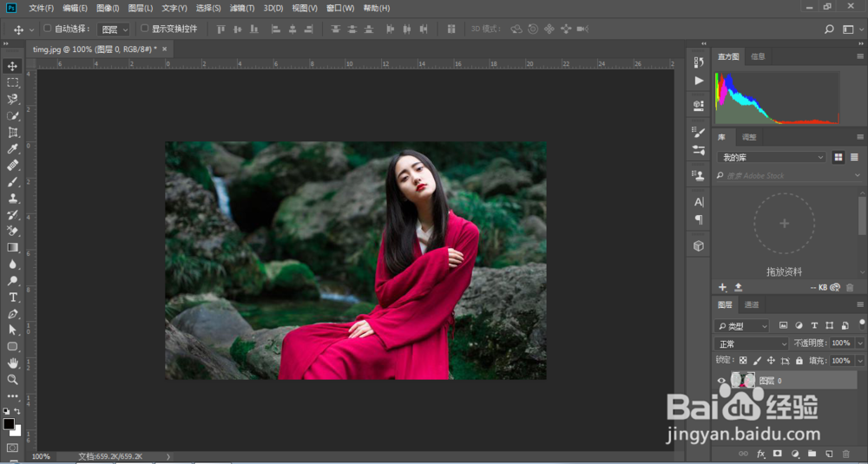Open the 文件(F) menu
868x464 pixels.
[x=42, y=9]
